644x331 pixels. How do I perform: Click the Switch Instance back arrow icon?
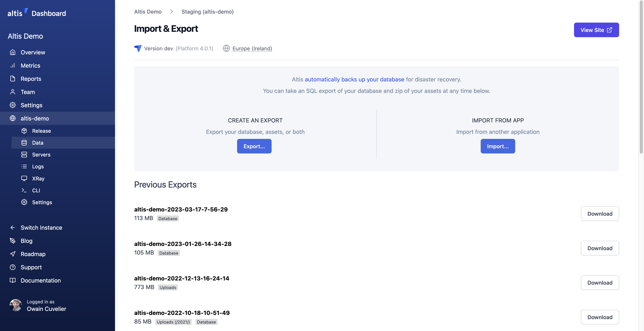click(x=13, y=227)
